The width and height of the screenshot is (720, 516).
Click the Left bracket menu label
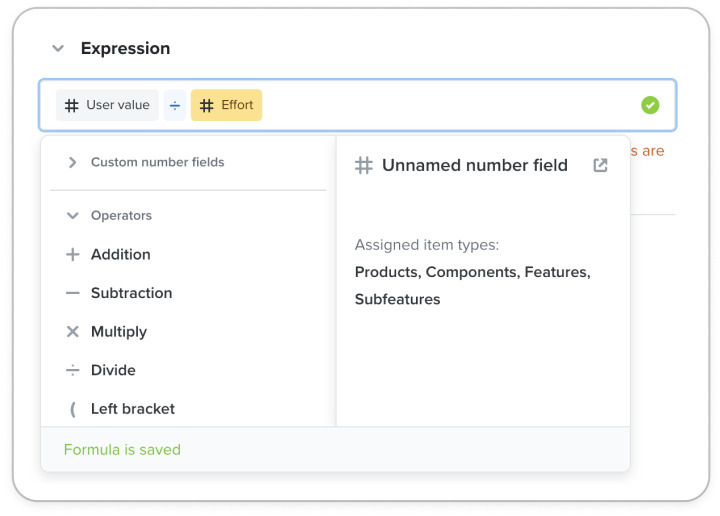(133, 409)
